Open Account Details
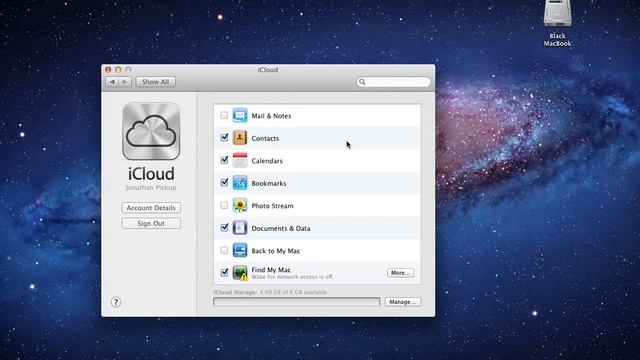 (151, 208)
